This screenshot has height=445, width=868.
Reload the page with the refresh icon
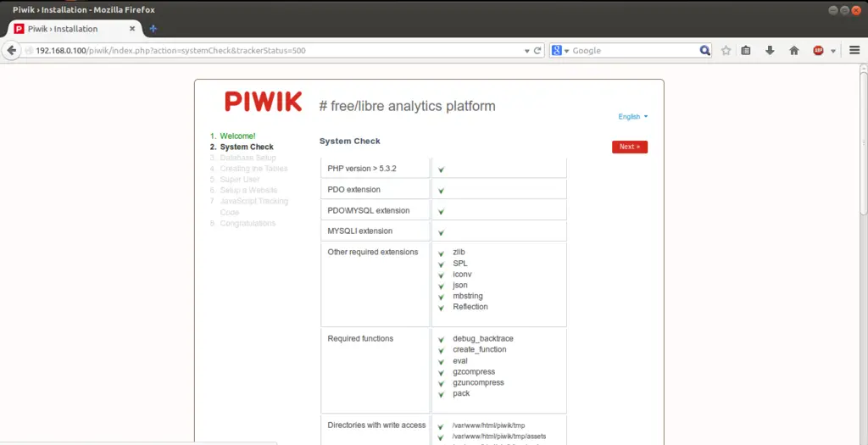click(537, 50)
